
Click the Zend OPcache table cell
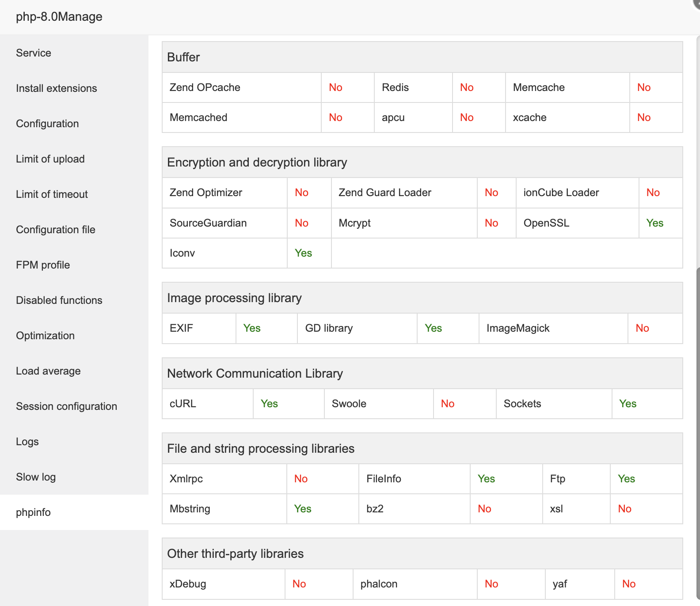(205, 87)
